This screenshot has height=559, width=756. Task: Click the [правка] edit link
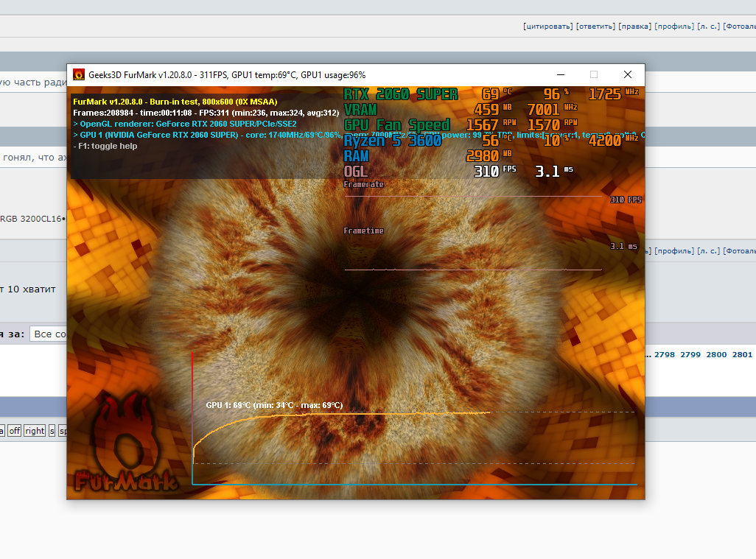click(635, 26)
